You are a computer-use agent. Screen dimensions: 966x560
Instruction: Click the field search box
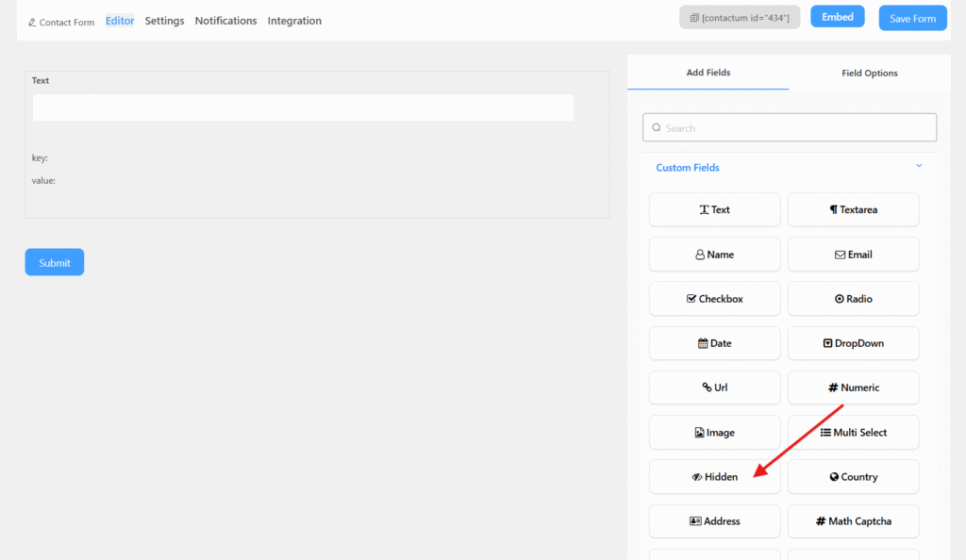tap(789, 127)
